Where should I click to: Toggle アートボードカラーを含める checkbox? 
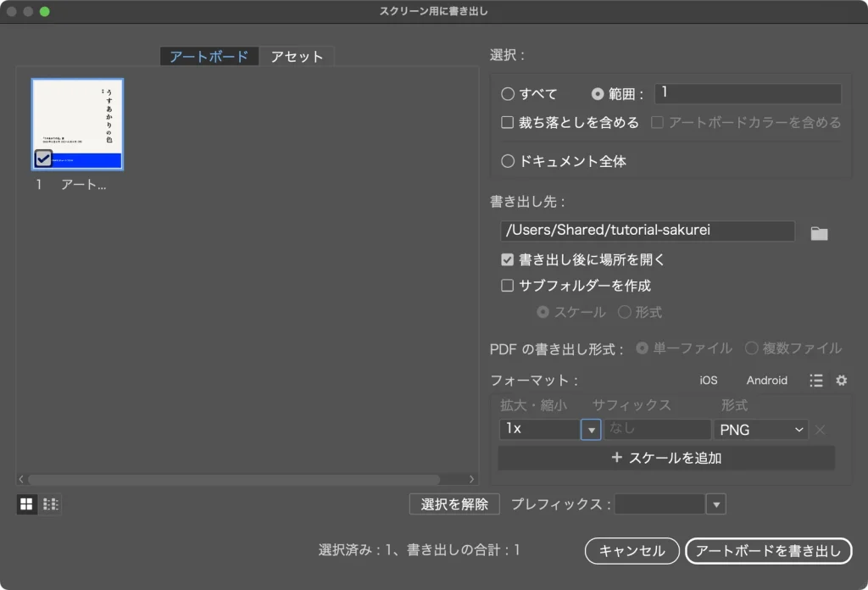[657, 122]
